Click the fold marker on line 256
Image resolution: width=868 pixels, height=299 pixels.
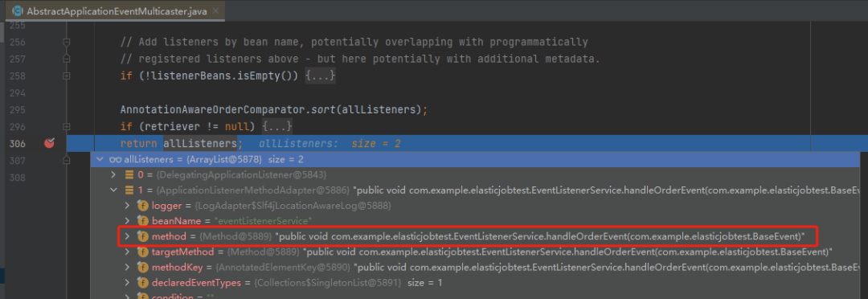click(x=67, y=42)
